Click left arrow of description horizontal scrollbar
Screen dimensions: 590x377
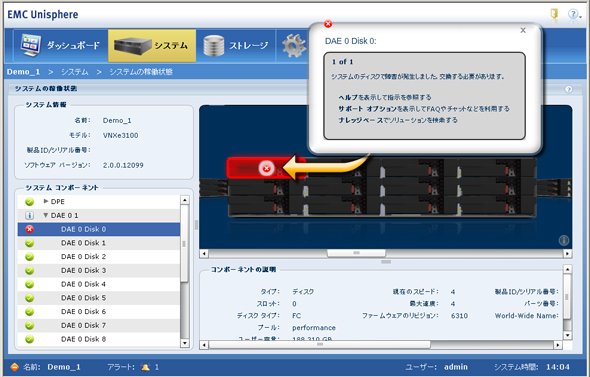204,345
